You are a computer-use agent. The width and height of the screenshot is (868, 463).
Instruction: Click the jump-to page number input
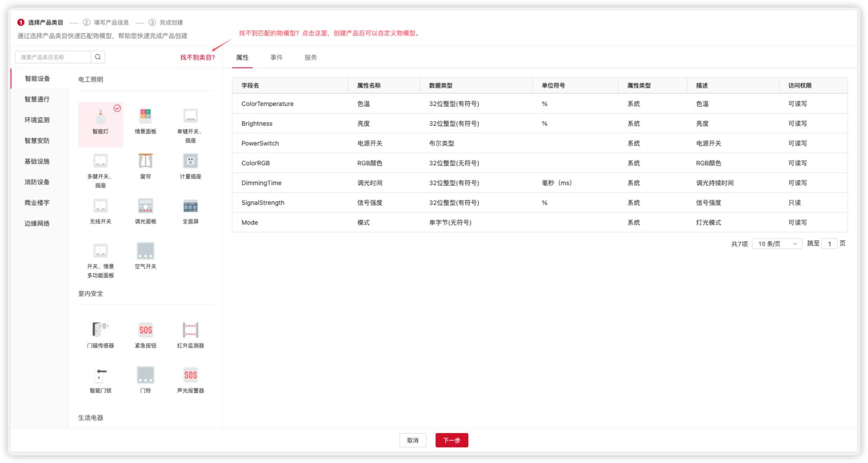[x=829, y=244]
